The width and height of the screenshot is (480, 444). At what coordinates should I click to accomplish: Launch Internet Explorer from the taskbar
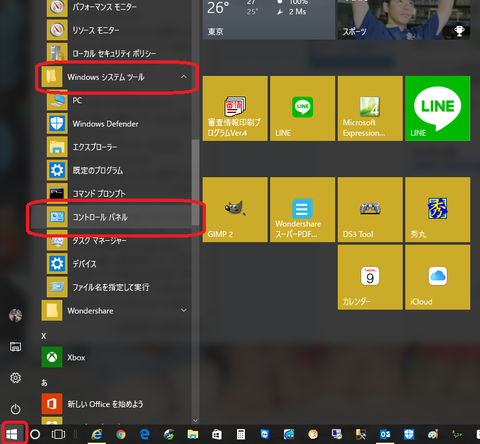coord(97,434)
